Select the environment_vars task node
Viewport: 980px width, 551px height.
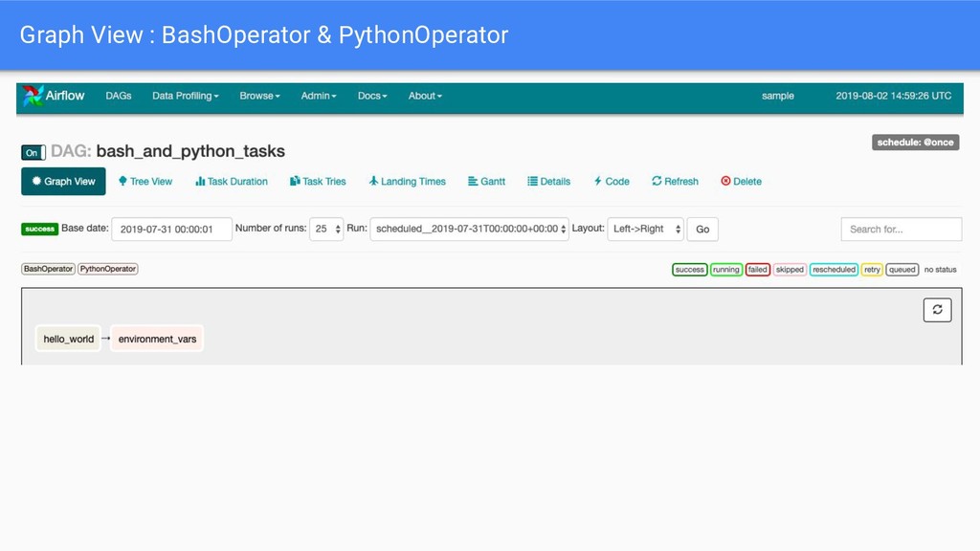pyautogui.click(x=157, y=339)
